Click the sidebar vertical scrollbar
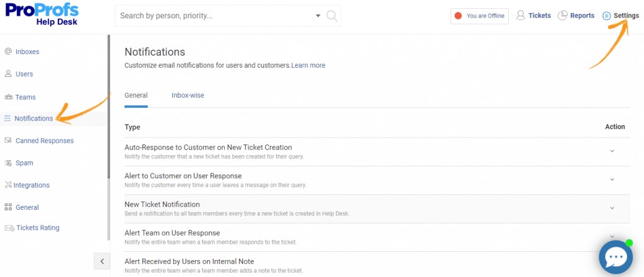The width and height of the screenshot is (644, 277). pyautogui.click(x=109, y=107)
